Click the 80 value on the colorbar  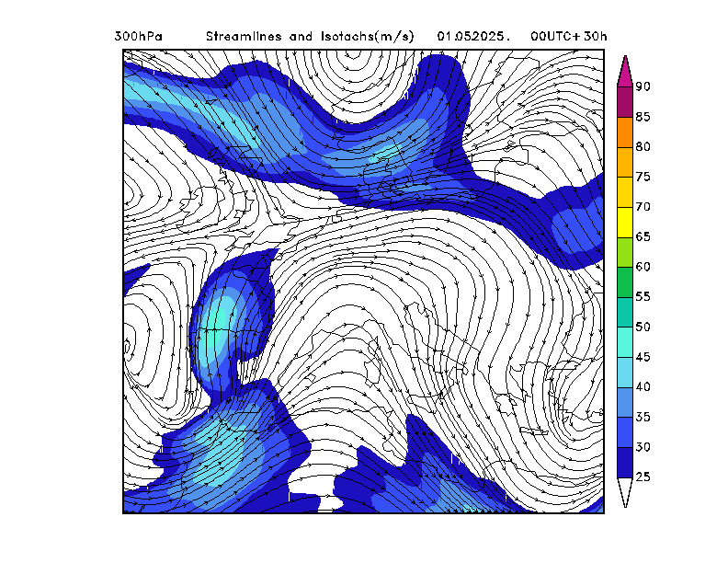coord(643,147)
